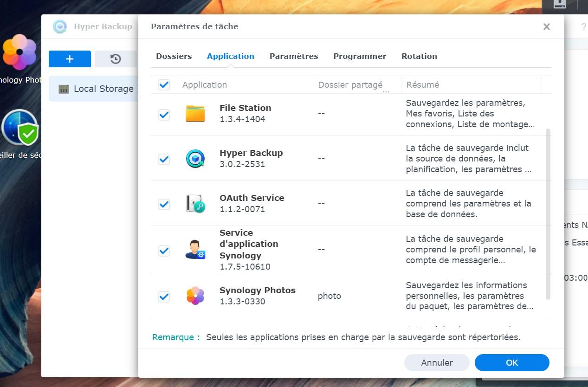Click the blue plus create task button
Screen dimensions: 588x387
coord(70,59)
